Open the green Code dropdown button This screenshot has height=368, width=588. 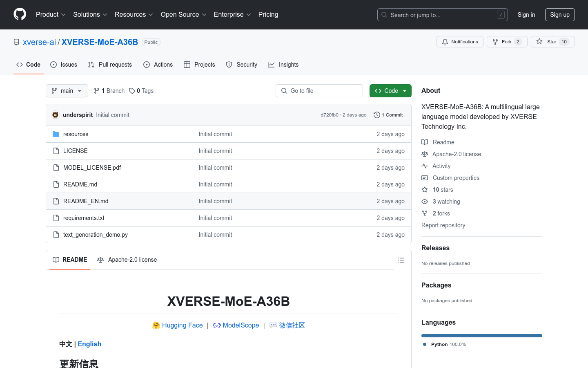390,91
